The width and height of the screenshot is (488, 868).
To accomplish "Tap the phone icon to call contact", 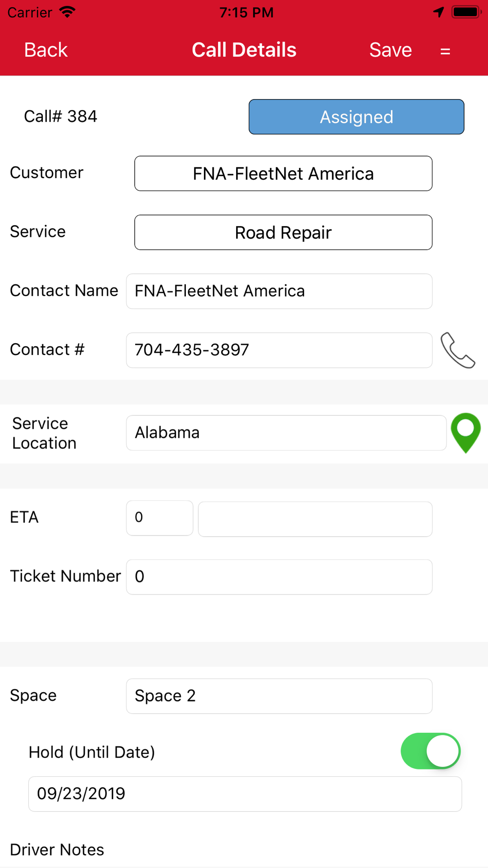I will tap(458, 351).
